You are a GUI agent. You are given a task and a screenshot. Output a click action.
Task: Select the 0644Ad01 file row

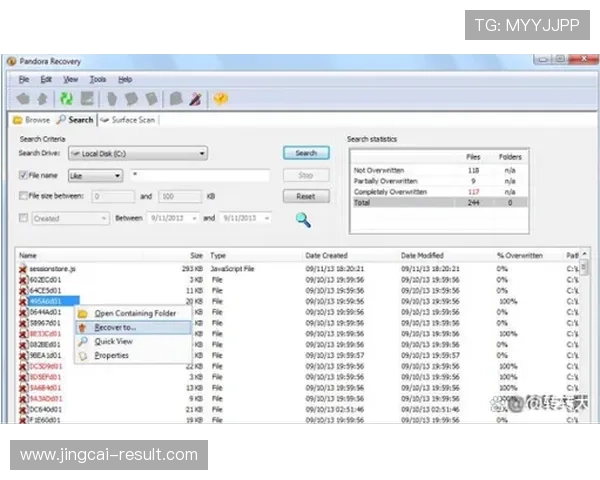click(298, 312)
